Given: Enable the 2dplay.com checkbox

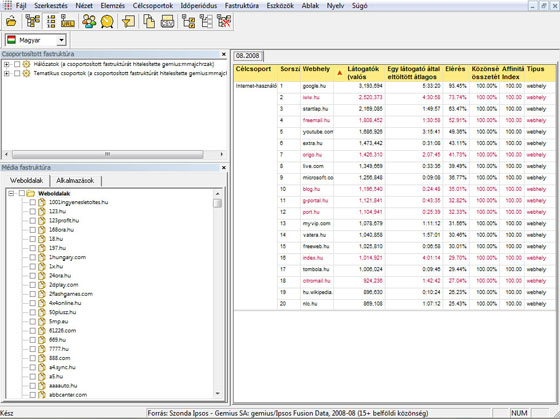Looking at the screenshot, I should pyautogui.click(x=32, y=285).
